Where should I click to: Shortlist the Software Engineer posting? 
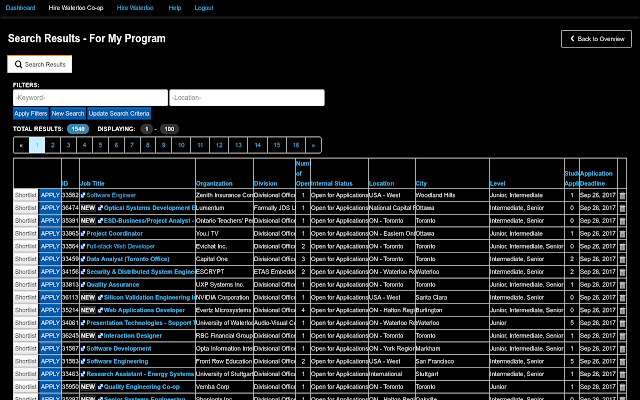coord(25,195)
